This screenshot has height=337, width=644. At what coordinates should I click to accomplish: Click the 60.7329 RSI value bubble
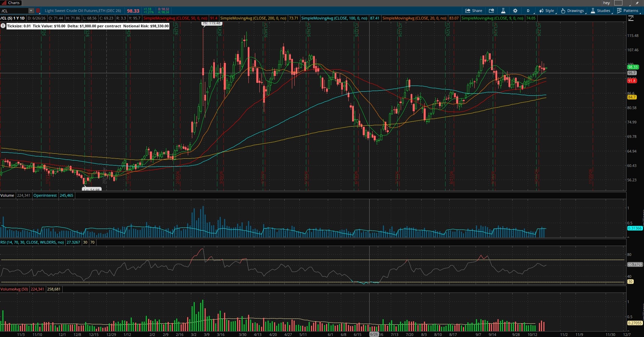[635, 264]
